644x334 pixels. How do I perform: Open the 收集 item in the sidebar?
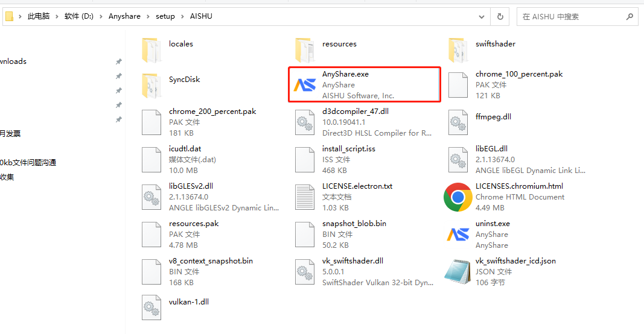[7, 177]
